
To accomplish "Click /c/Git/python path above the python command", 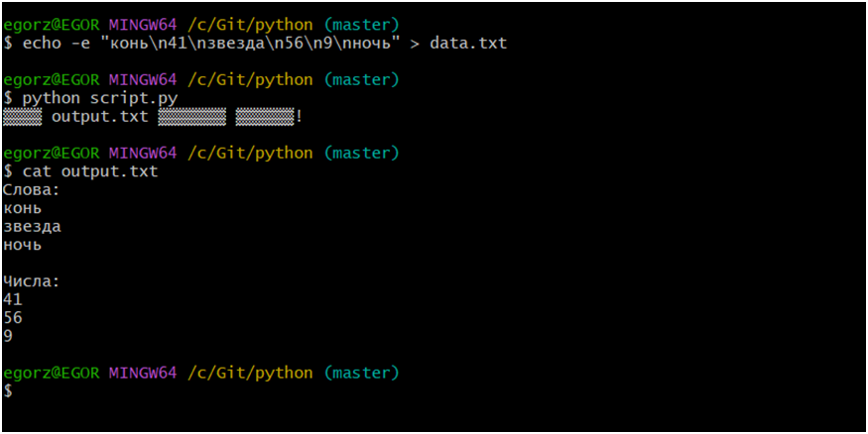I will (250, 79).
